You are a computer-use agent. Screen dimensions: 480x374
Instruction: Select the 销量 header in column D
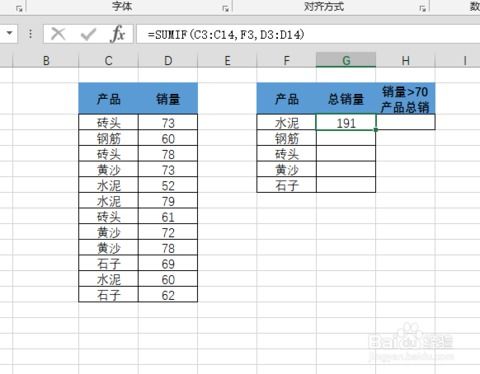(x=168, y=99)
